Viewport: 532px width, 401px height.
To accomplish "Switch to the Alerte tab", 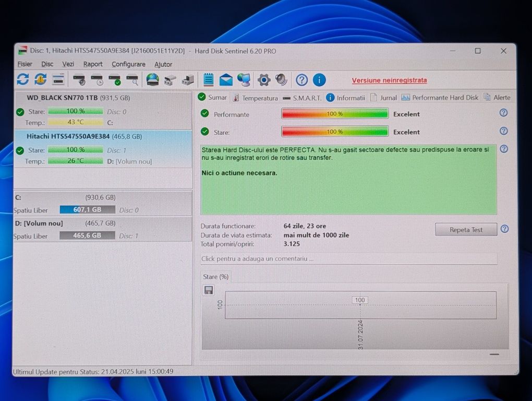I will click(x=497, y=98).
